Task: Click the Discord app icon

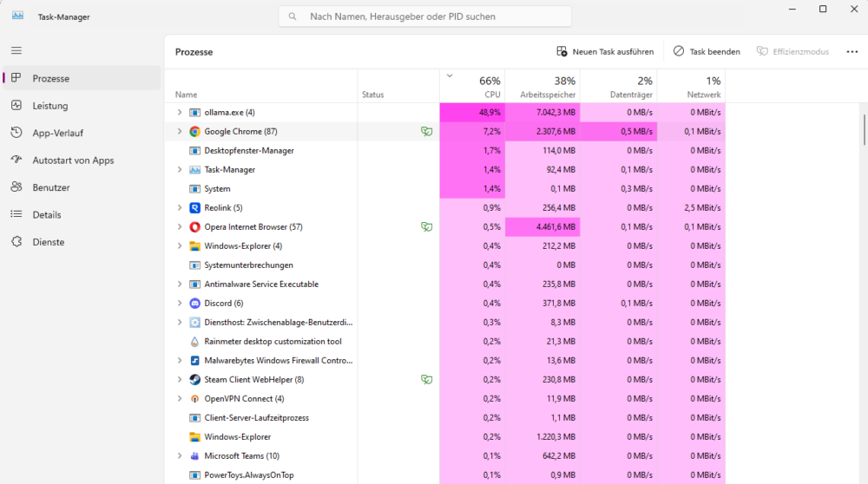Action: (194, 303)
